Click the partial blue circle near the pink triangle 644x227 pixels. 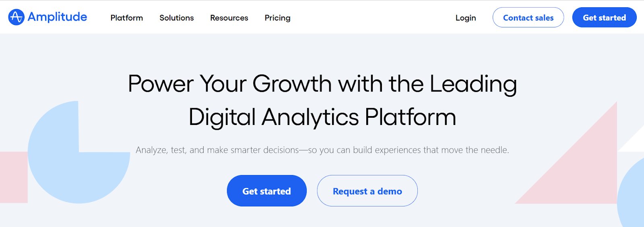coord(632,194)
